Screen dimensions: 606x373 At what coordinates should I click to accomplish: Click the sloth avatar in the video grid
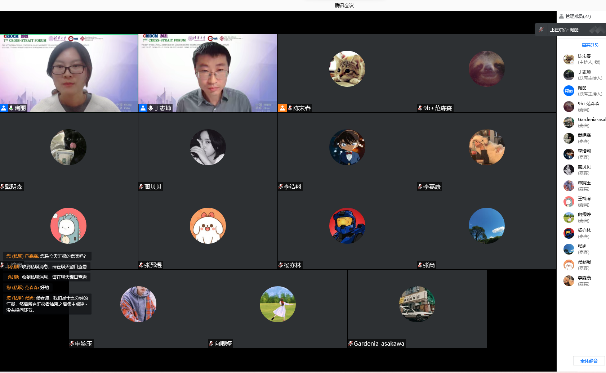coord(486,69)
